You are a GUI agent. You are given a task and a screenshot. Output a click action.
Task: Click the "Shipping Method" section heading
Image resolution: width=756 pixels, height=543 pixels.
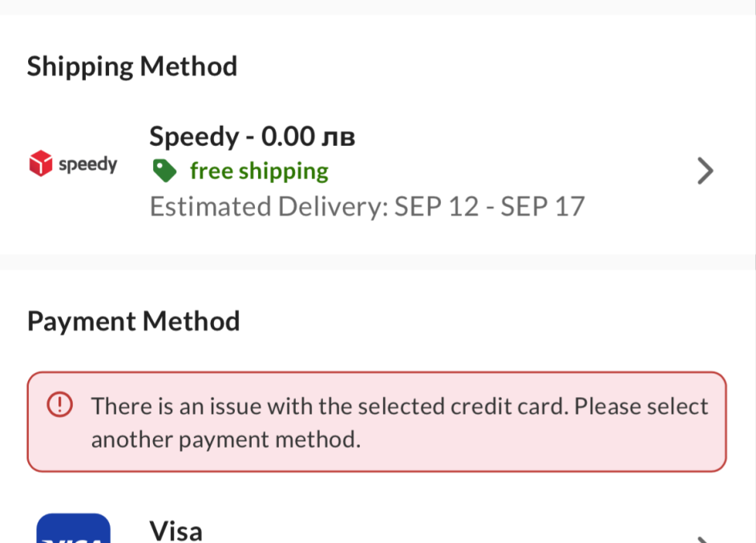pos(132,66)
